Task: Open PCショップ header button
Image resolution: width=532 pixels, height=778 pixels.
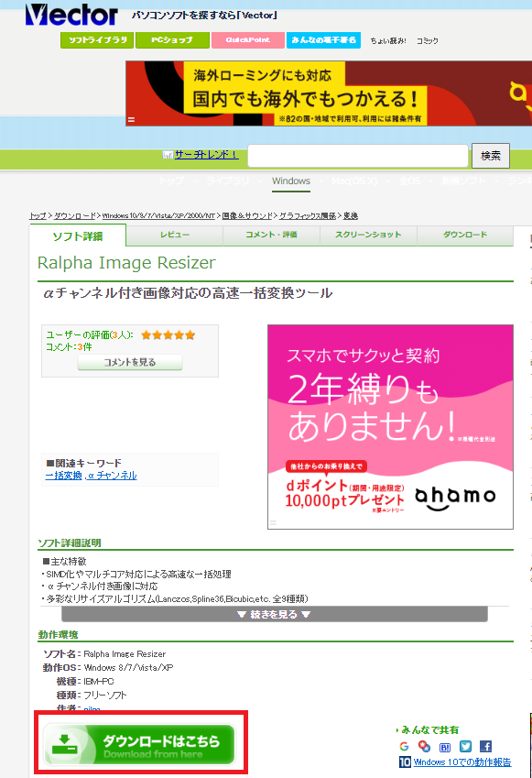Action: pyautogui.click(x=172, y=40)
